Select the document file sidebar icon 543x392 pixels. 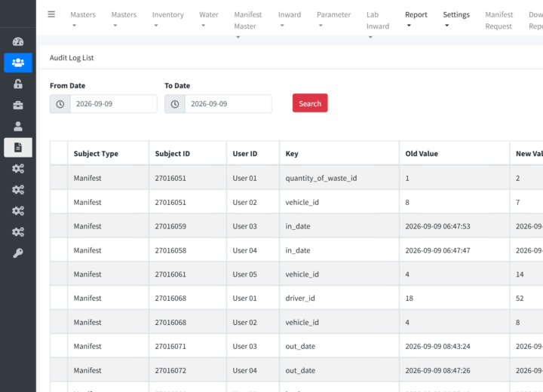pos(18,147)
